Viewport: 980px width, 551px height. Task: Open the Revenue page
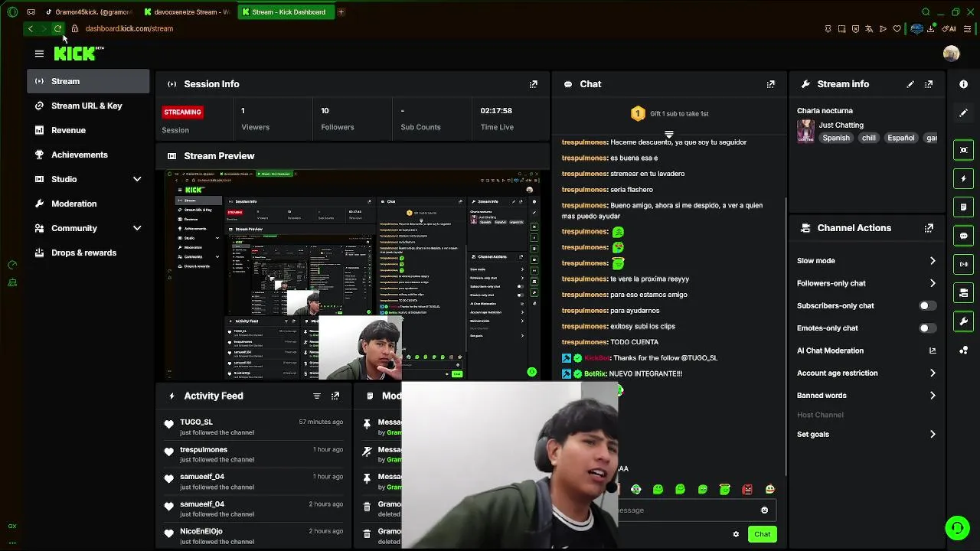(x=88, y=130)
